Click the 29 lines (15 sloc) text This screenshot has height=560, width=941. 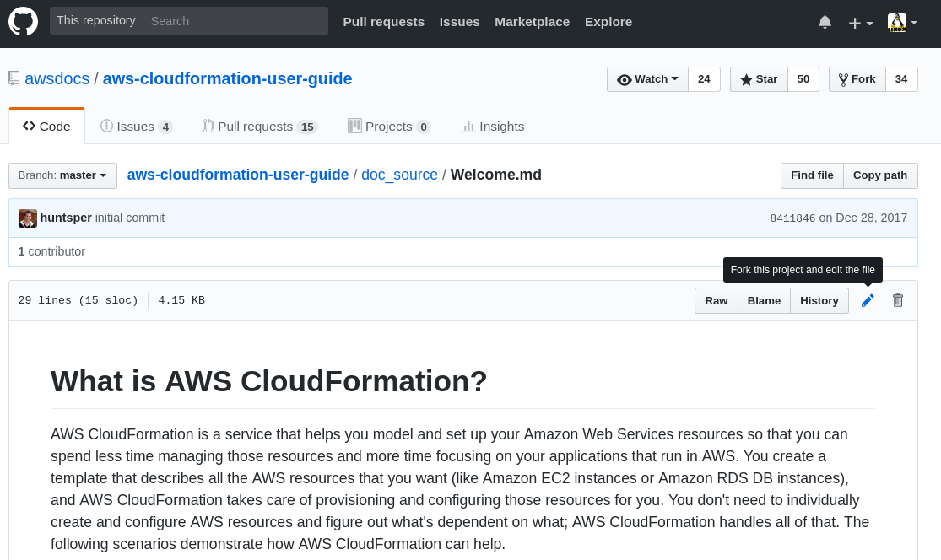tap(78, 300)
